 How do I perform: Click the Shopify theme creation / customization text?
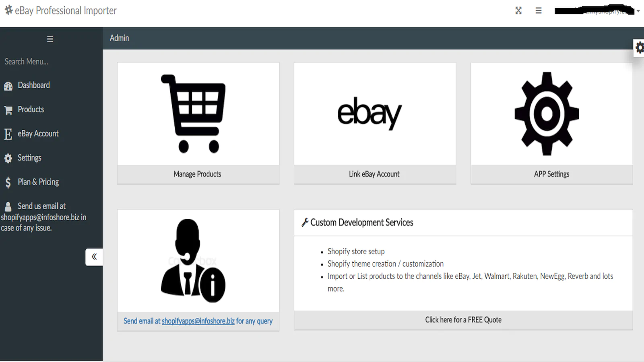tap(386, 264)
